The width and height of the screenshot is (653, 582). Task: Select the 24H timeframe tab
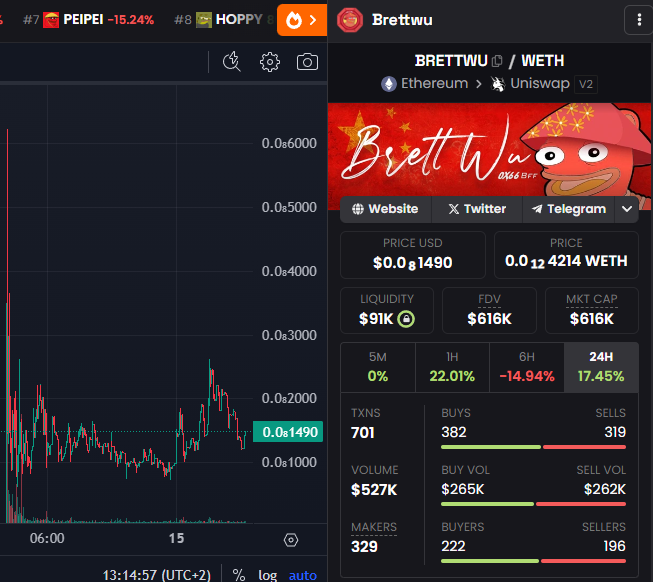pos(601,367)
